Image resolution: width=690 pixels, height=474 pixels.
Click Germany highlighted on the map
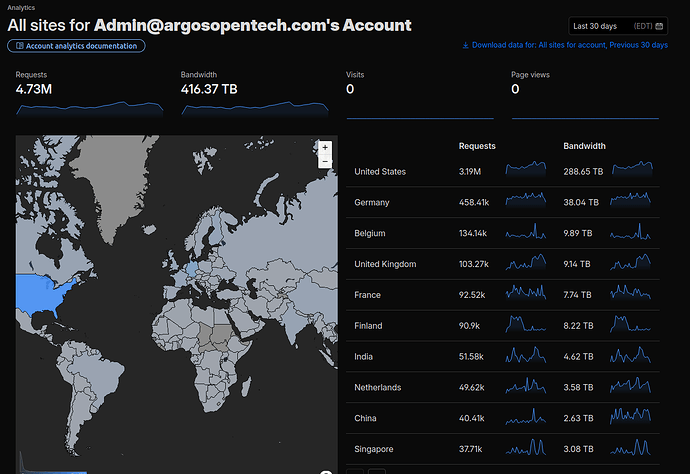(x=192, y=269)
